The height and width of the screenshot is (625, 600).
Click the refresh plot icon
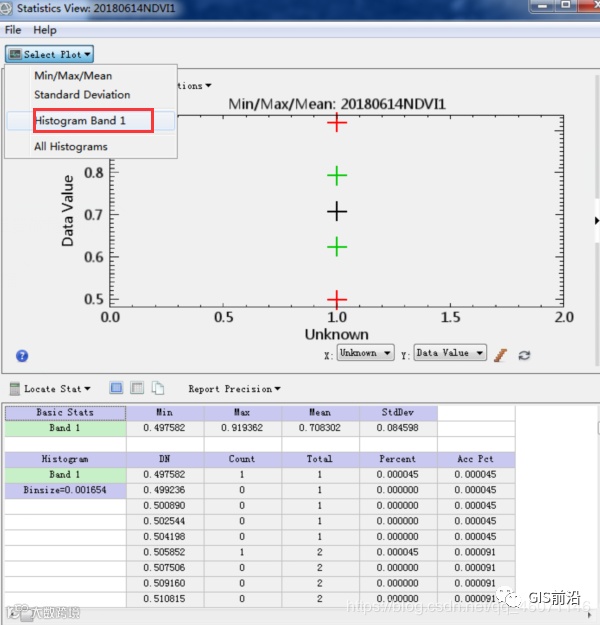[524, 355]
